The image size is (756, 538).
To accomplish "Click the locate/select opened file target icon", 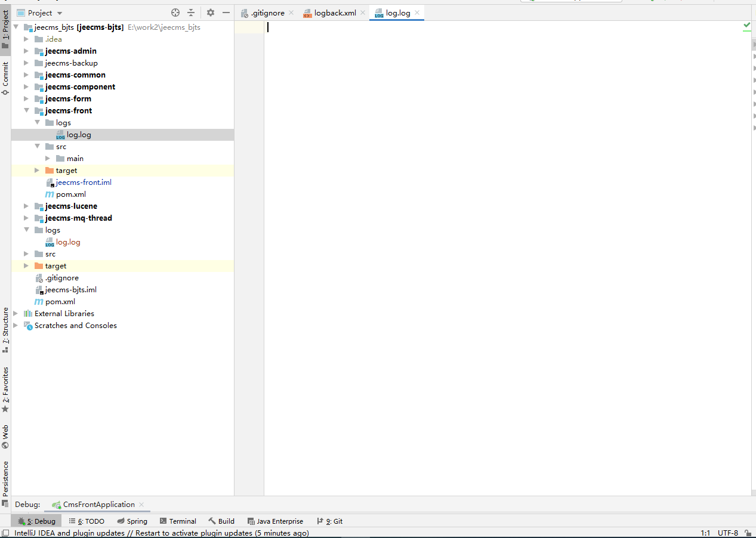I will coord(175,13).
